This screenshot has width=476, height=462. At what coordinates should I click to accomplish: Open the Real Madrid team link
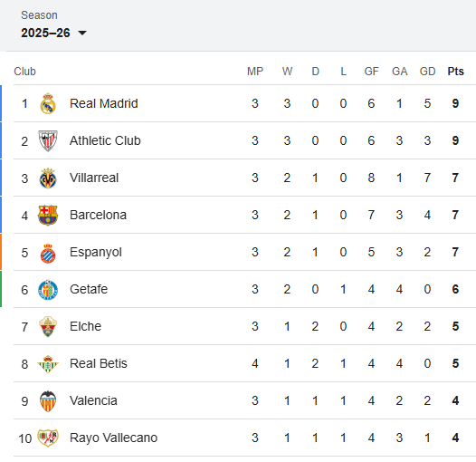tap(103, 103)
